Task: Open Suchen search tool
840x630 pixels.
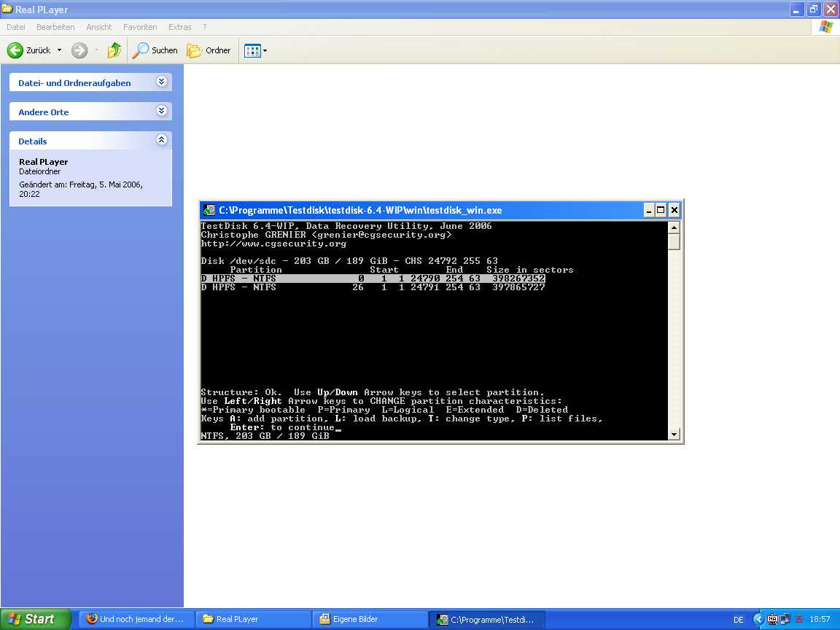Action: (155, 50)
